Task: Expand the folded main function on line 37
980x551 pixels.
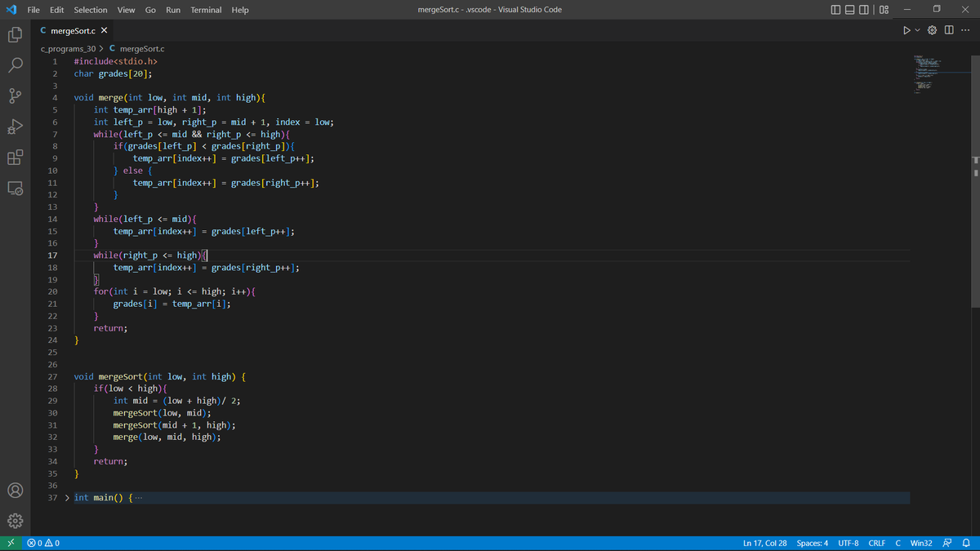Action: 66,497
